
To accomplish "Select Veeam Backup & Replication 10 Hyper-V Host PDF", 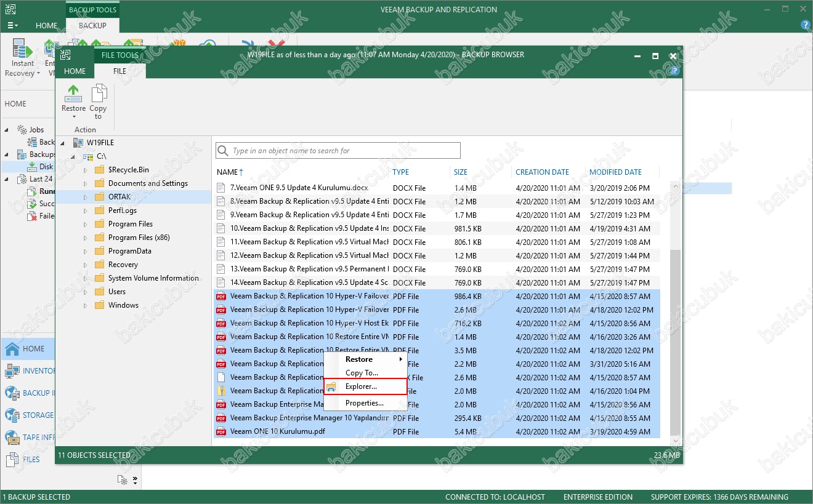I will click(437, 324).
